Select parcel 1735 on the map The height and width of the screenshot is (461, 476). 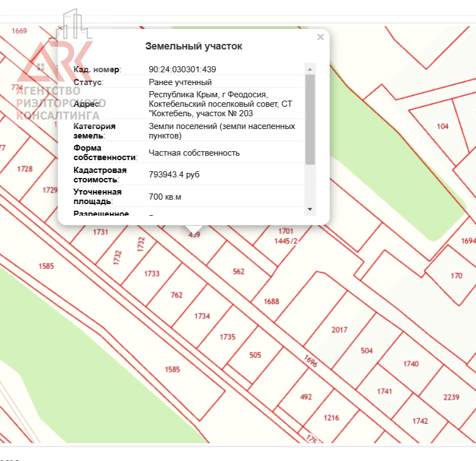coord(227,337)
